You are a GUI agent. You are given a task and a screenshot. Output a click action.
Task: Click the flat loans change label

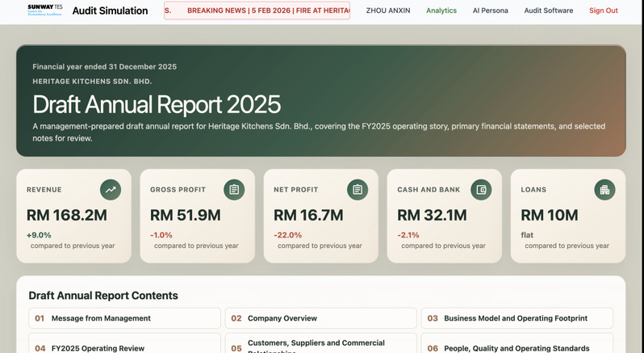[527, 235]
